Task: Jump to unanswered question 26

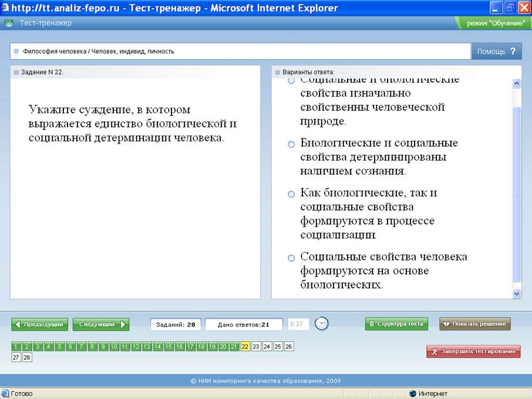Action: [288, 346]
